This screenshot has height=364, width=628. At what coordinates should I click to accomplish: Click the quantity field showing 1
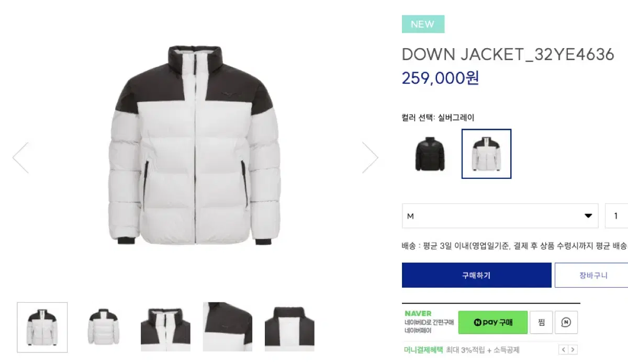point(616,216)
